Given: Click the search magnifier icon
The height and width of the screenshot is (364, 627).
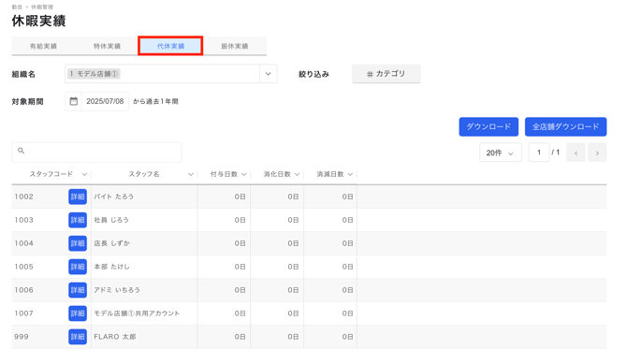Looking at the screenshot, I should click(x=22, y=151).
